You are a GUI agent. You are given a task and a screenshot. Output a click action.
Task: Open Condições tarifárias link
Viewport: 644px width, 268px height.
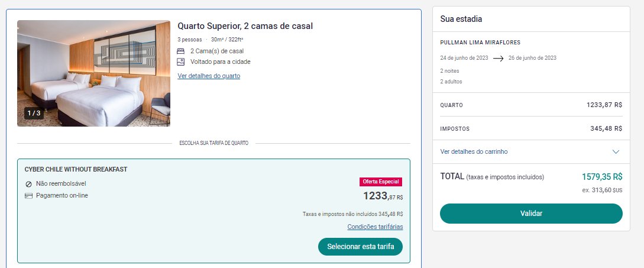coord(375,227)
